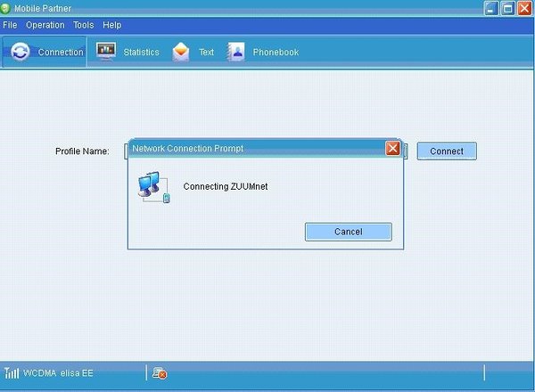Close the Network Connection Prompt dialog
The height and width of the screenshot is (392, 535).
pos(392,148)
